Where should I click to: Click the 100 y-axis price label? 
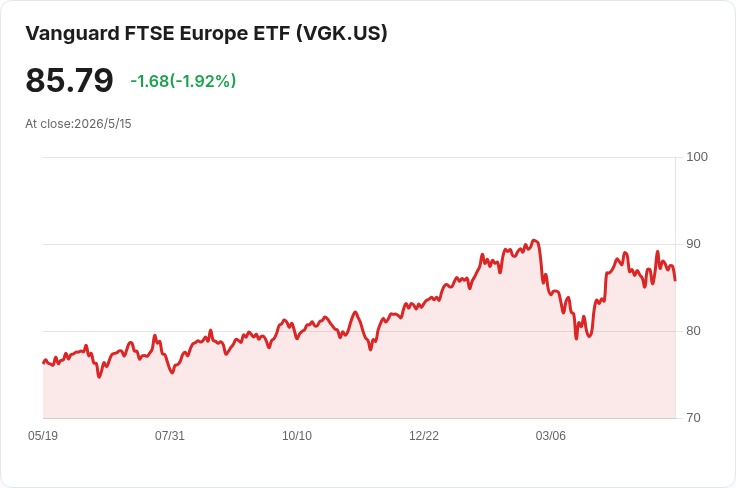click(x=697, y=157)
